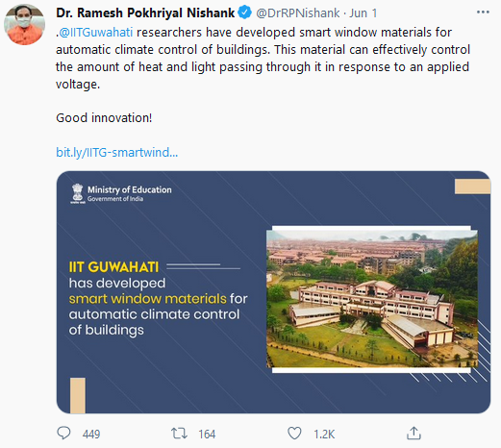501x448 pixels.
Task: Open Dr. Ramesh Pokhriyal profile avatar
Action: (24, 24)
